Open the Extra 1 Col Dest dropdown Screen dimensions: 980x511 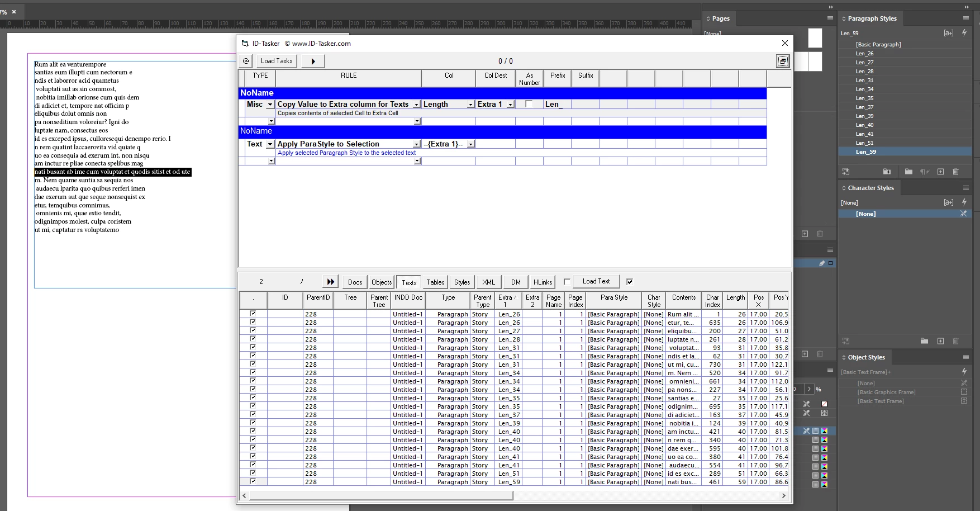coord(510,105)
